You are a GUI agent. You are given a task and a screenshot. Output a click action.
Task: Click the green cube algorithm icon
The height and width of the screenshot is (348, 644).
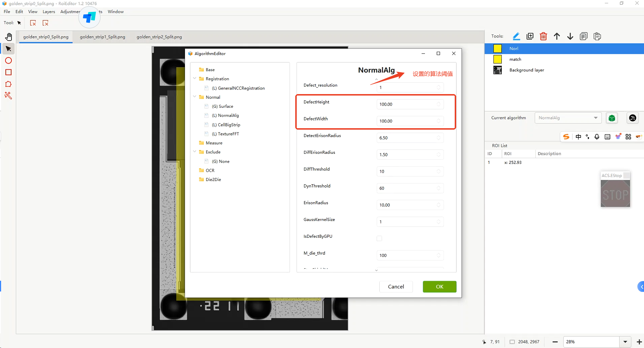point(612,118)
